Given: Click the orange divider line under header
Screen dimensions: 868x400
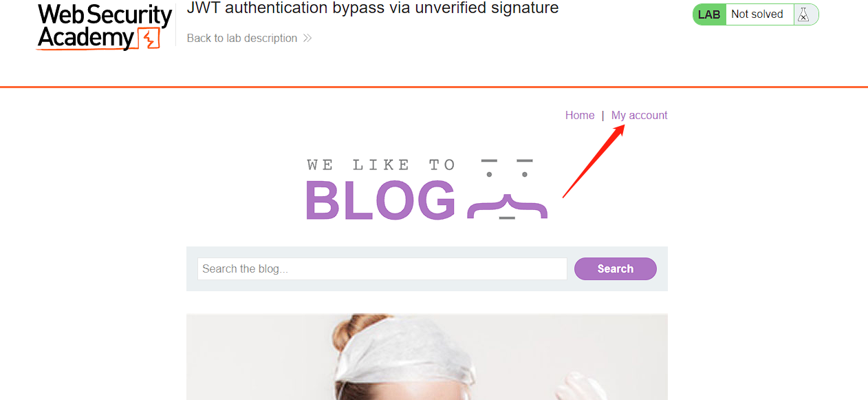Looking at the screenshot, I should click(434, 87).
